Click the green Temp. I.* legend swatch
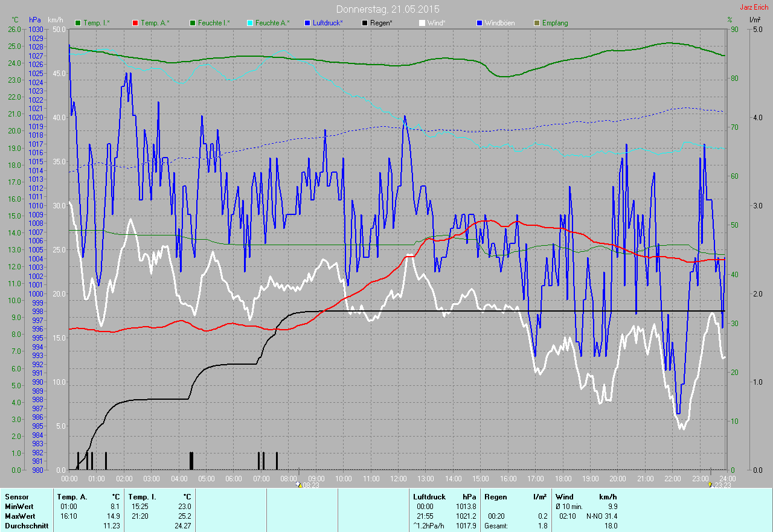Viewport: 773px width, 532px height. pos(78,23)
